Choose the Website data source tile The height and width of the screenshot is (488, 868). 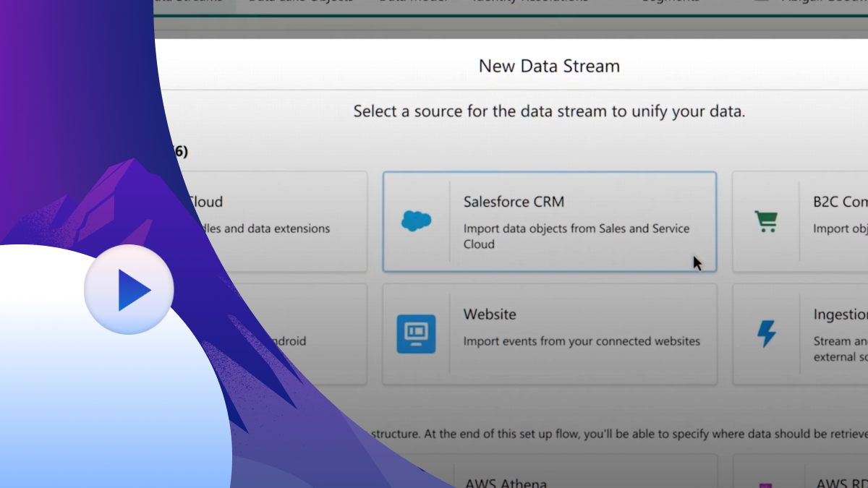point(550,333)
